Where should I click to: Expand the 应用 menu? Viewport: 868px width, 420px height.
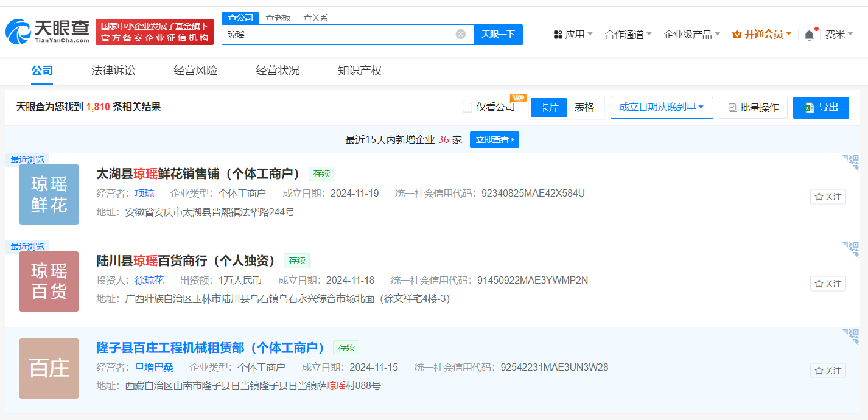click(x=573, y=35)
